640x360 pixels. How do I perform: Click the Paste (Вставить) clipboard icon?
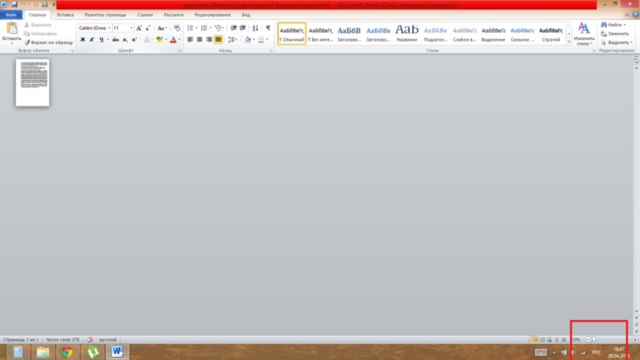[11, 29]
